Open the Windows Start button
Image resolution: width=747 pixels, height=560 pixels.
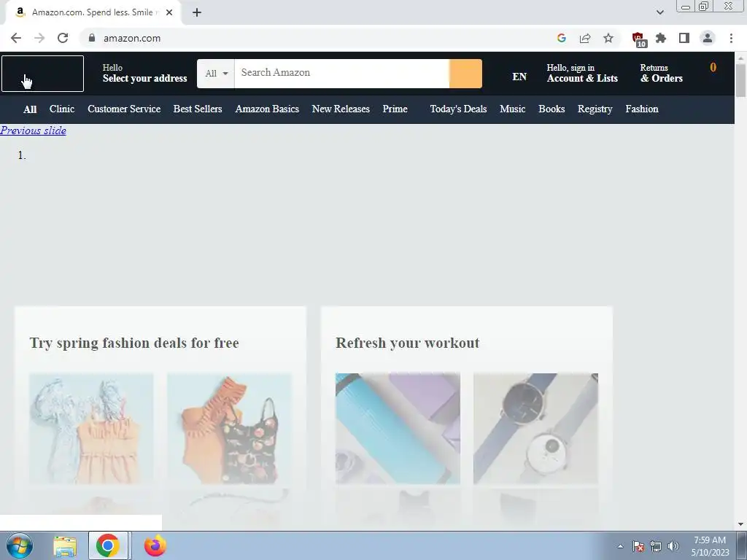[20, 545]
